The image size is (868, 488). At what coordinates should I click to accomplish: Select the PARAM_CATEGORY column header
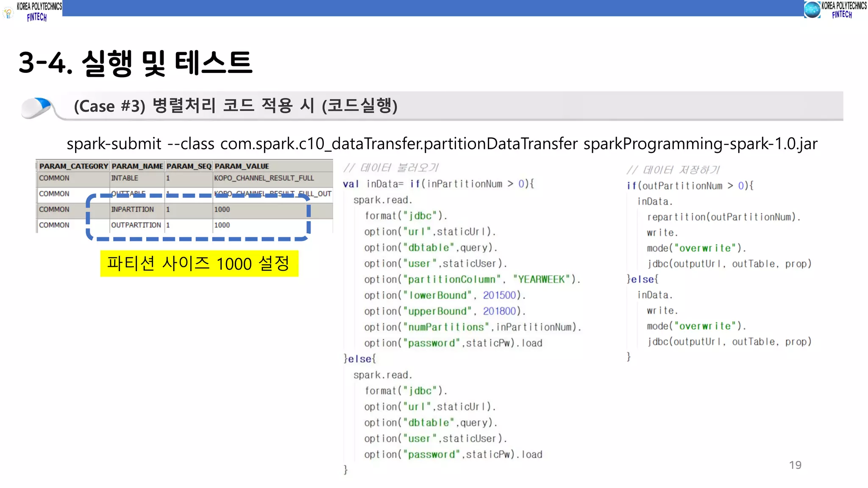pyautogui.click(x=73, y=166)
